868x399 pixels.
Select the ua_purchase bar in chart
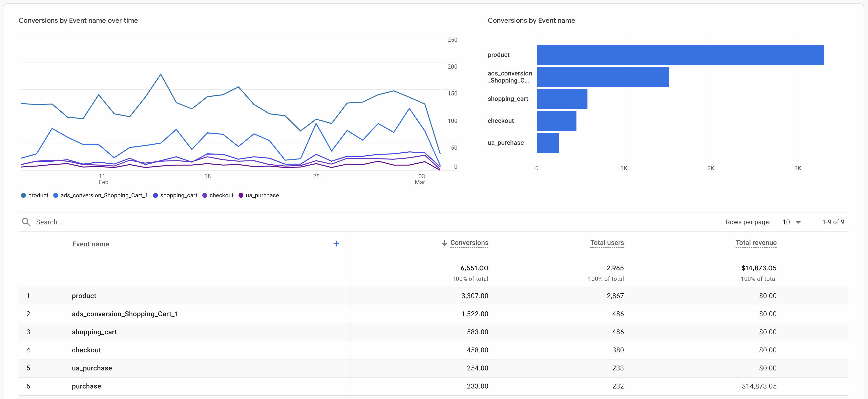tap(548, 143)
